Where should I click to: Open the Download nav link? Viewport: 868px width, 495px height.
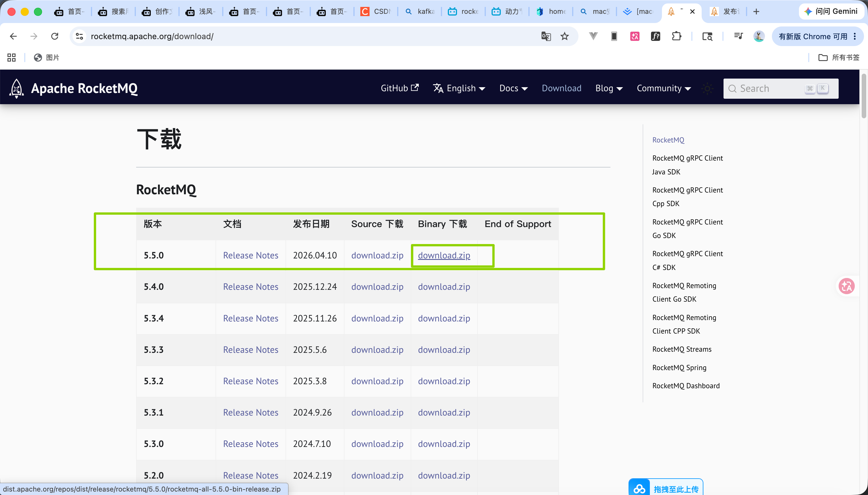[x=561, y=88]
